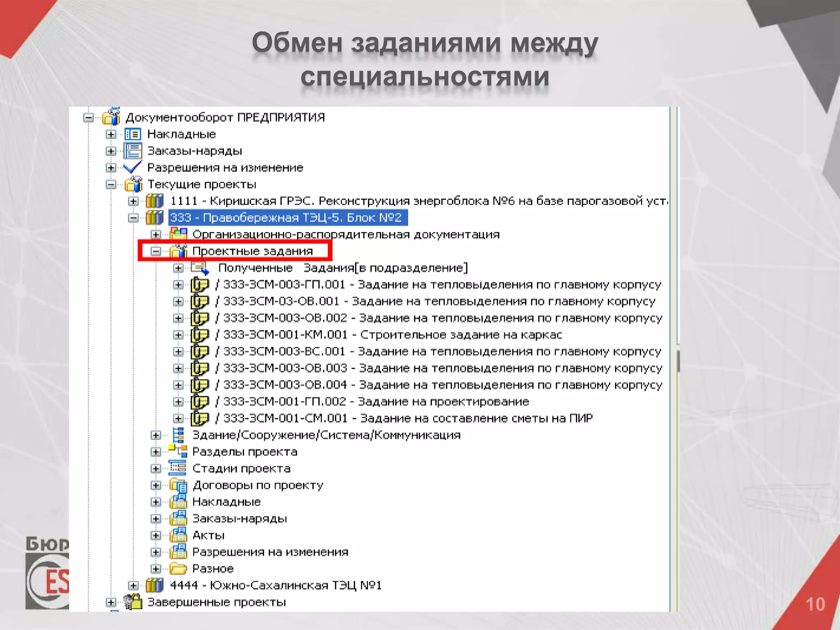Click the checkmark icon of Разрешения на изменение
This screenshot has height=630, width=840.
[x=132, y=167]
